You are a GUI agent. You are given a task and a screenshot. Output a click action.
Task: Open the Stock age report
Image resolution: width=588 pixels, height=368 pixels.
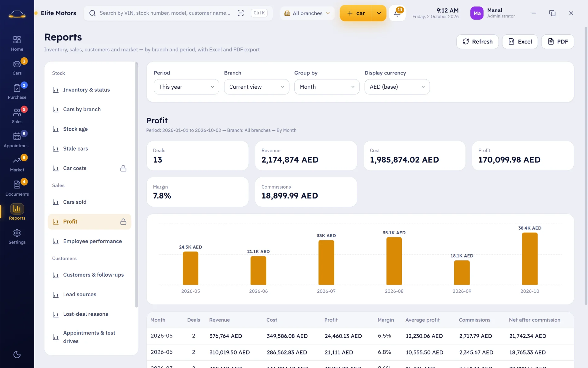(x=89, y=129)
